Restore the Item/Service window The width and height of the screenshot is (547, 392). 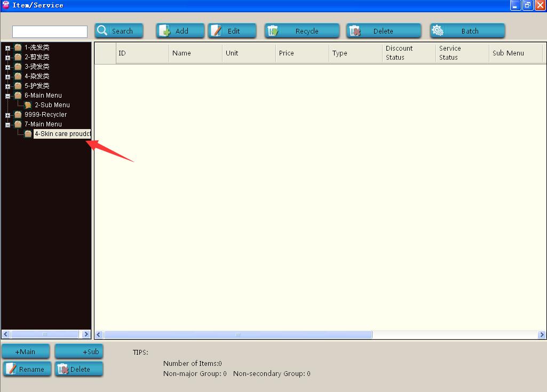[x=528, y=5]
